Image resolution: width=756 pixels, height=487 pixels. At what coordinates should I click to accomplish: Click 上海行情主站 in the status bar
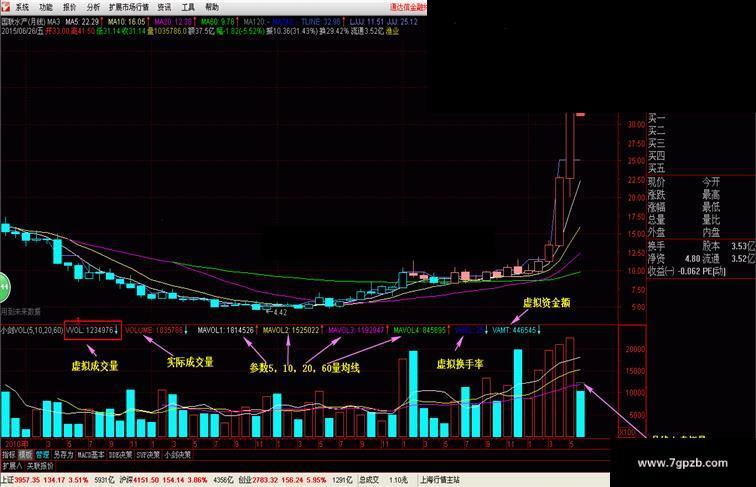pos(440,480)
